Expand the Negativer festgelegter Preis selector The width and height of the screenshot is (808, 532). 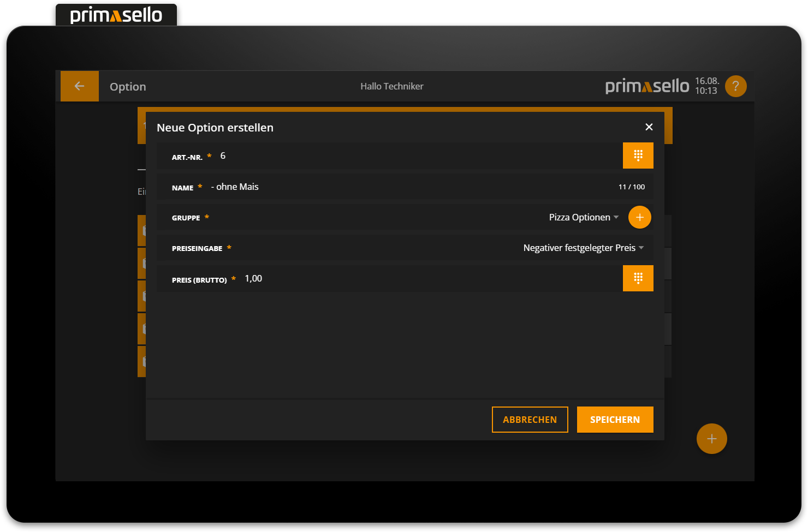584,248
